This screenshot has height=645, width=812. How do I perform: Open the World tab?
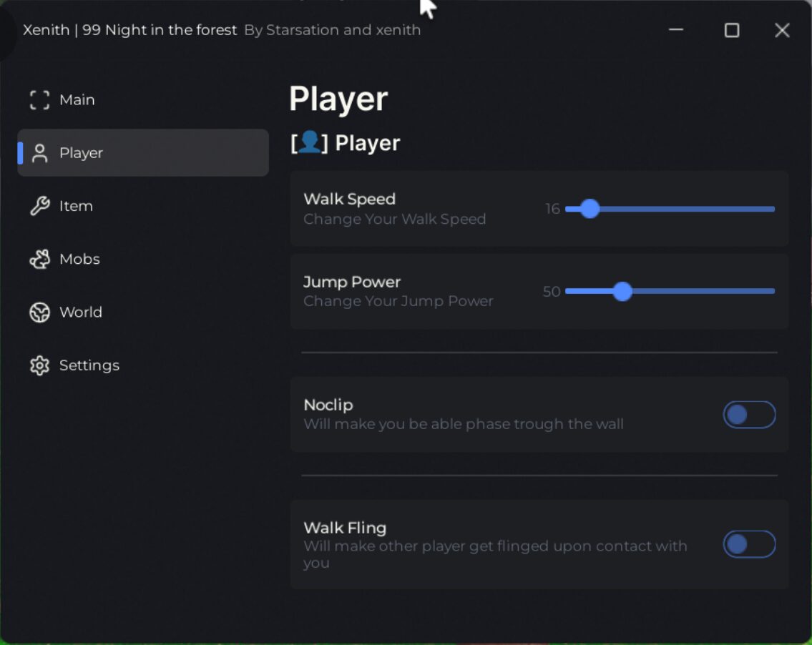pos(81,312)
